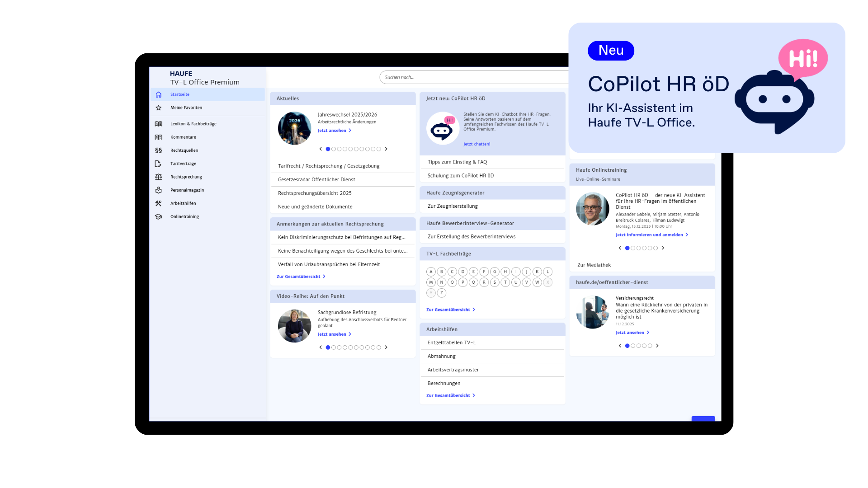Open Entgelttabellen TV-L link

[x=452, y=343]
